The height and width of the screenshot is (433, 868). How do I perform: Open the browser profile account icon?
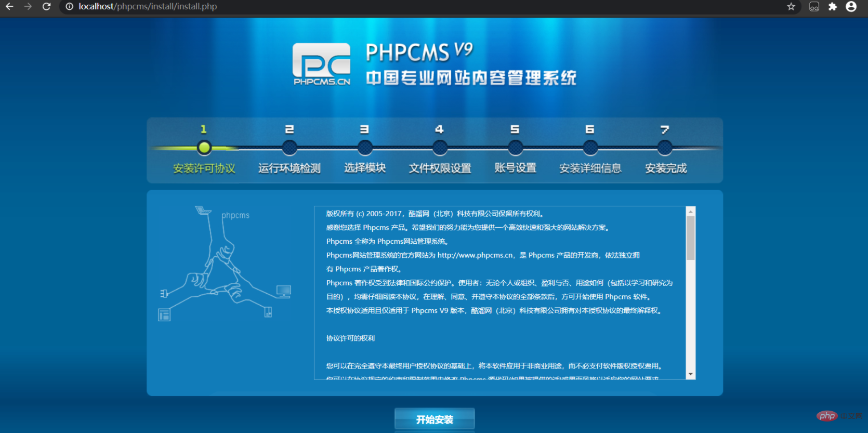[851, 7]
